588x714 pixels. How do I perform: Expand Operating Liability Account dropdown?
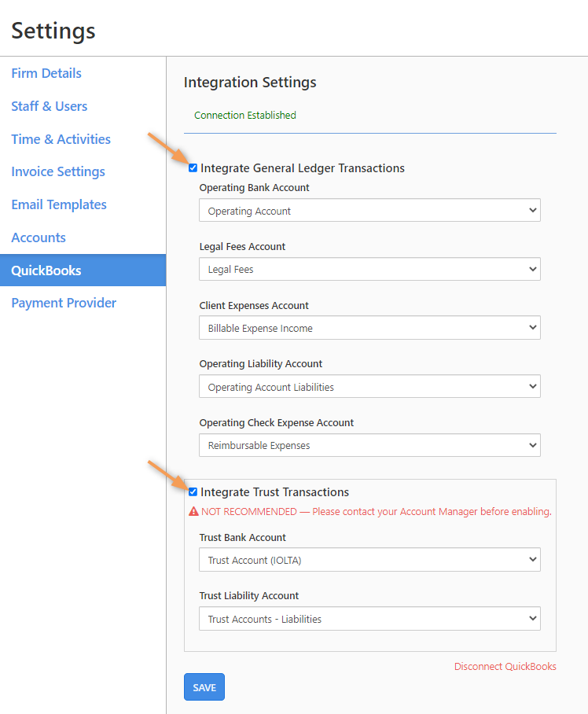pos(369,387)
